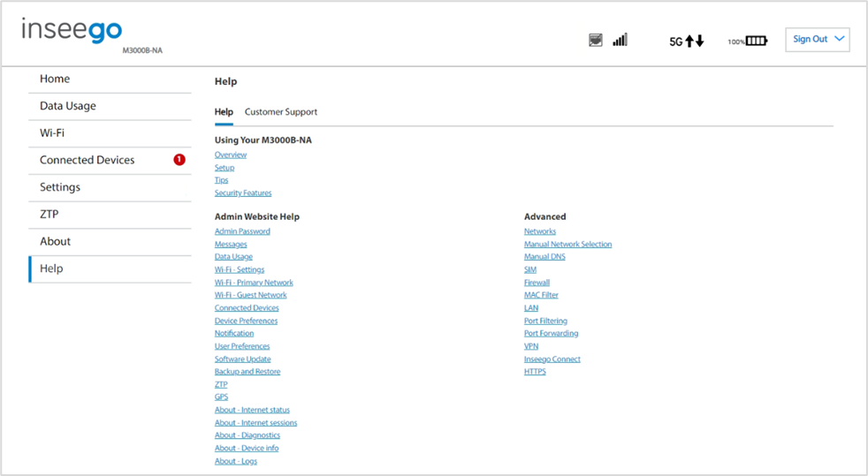Open the Port Filtering link

pos(546,321)
